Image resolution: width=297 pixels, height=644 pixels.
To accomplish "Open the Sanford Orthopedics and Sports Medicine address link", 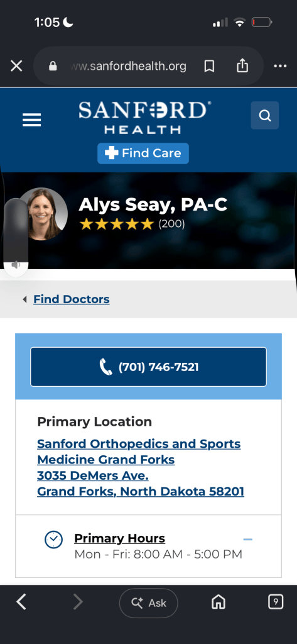I will point(141,467).
